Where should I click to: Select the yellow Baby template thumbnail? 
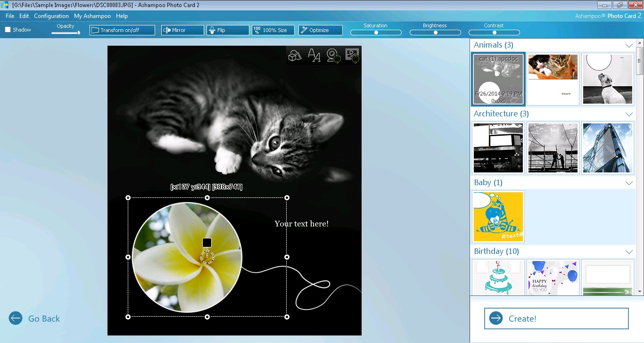click(x=498, y=217)
